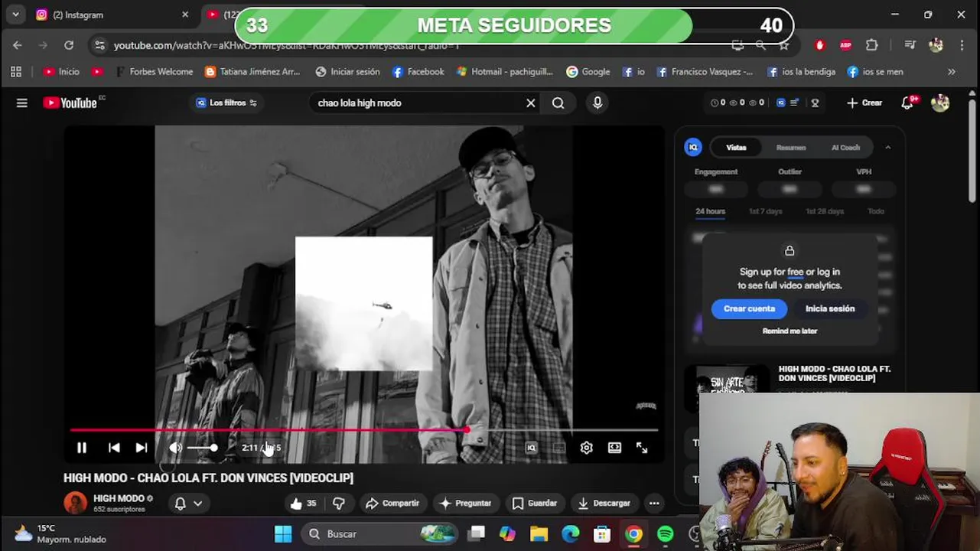The image size is (980, 551).
Task: Go to the previous video
Action: pos(114,448)
